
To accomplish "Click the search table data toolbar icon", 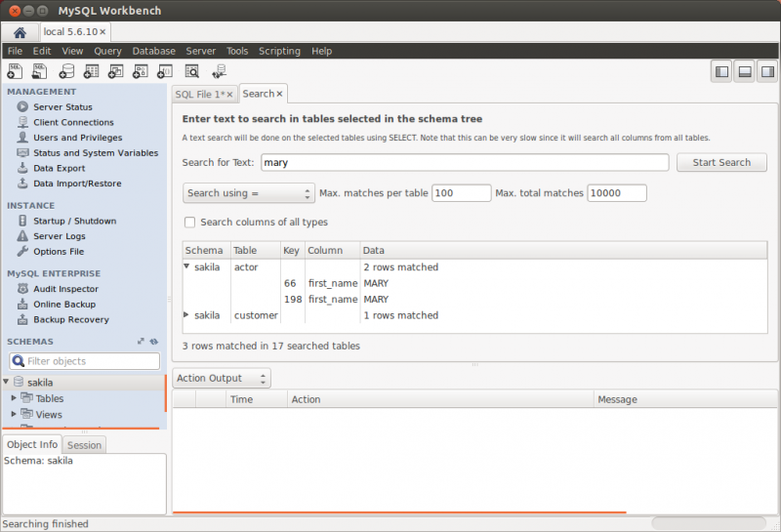I will tap(191, 71).
